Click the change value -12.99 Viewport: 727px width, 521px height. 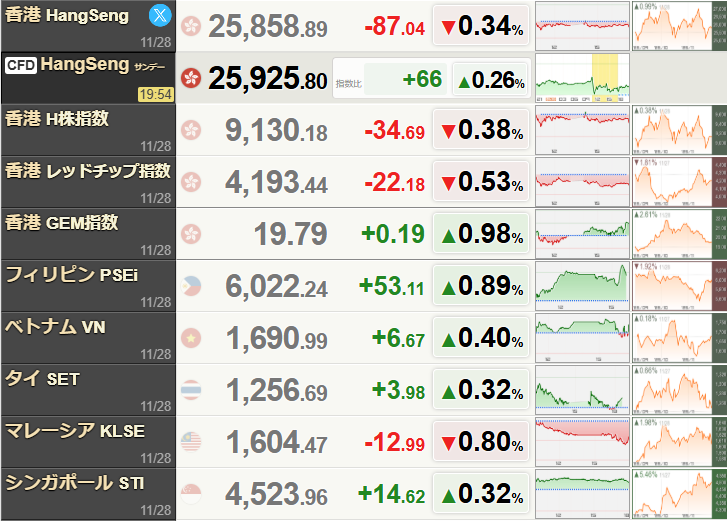395,442
